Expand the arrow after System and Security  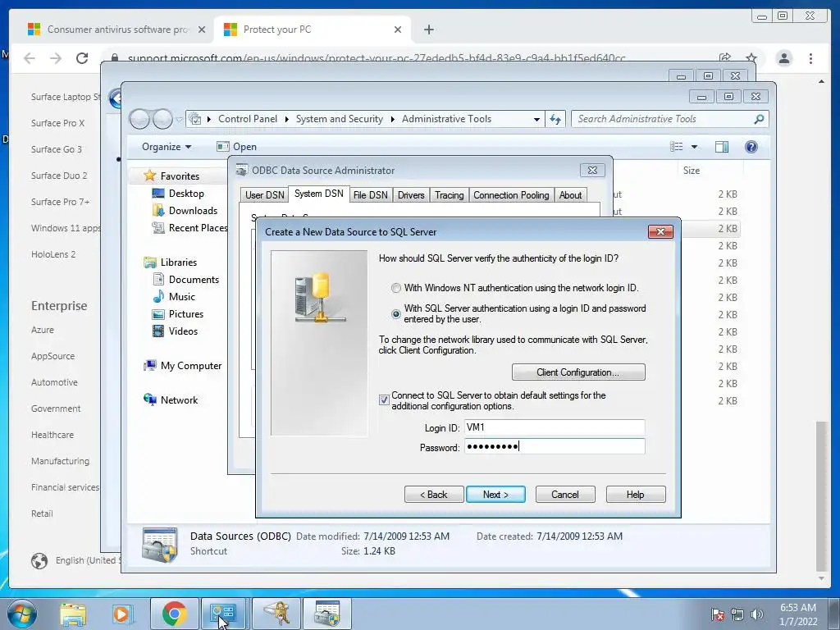click(x=393, y=119)
